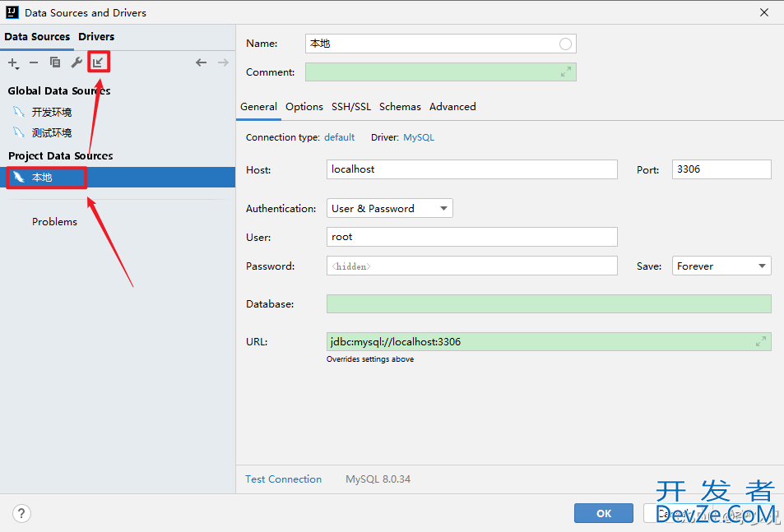
Task: Confirm with the OK button
Action: click(604, 513)
